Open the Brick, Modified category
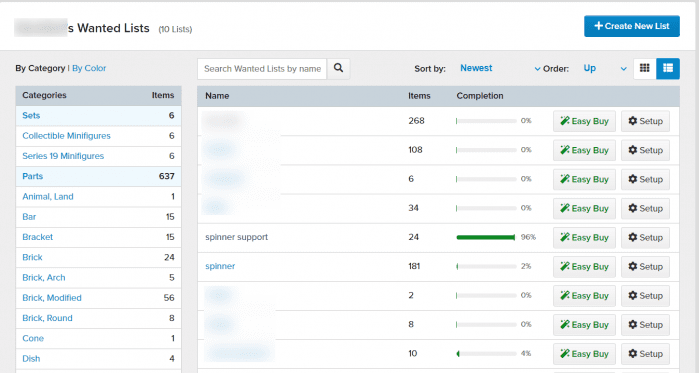Image resolution: width=699 pixels, height=373 pixels. [52, 298]
